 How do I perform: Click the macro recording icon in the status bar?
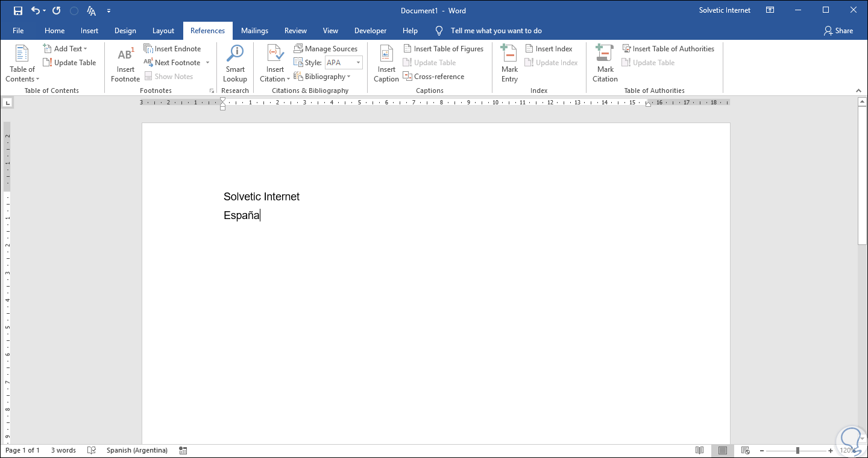tap(183, 450)
